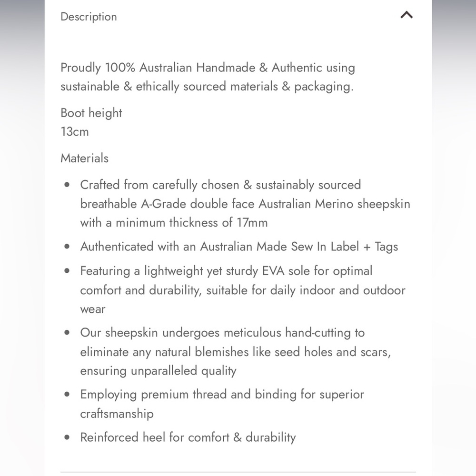Click the 'Boot height' heading text
The image size is (476, 476).
91,113
